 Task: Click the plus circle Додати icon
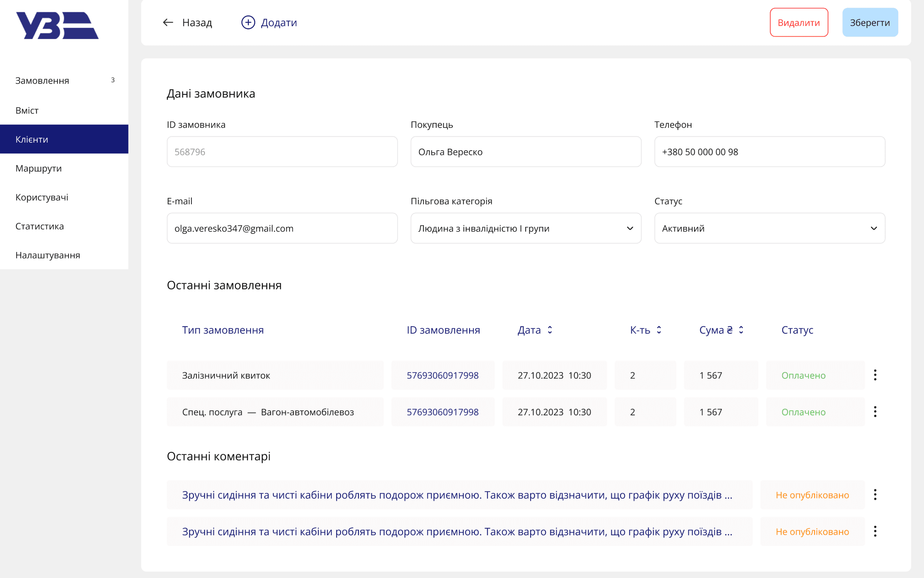click(x=248, y=22)
